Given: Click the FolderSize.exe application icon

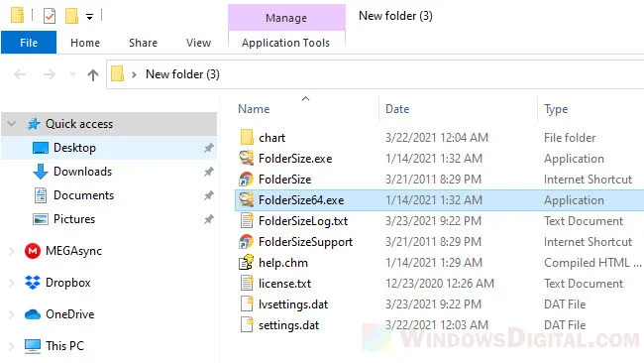Looking at the screenshot, I should click(x=247, y=159).
